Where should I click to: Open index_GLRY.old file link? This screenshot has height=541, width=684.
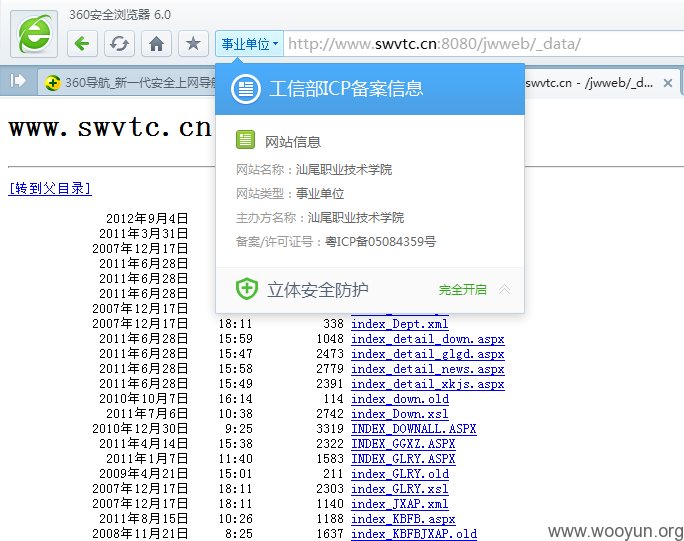400,474
